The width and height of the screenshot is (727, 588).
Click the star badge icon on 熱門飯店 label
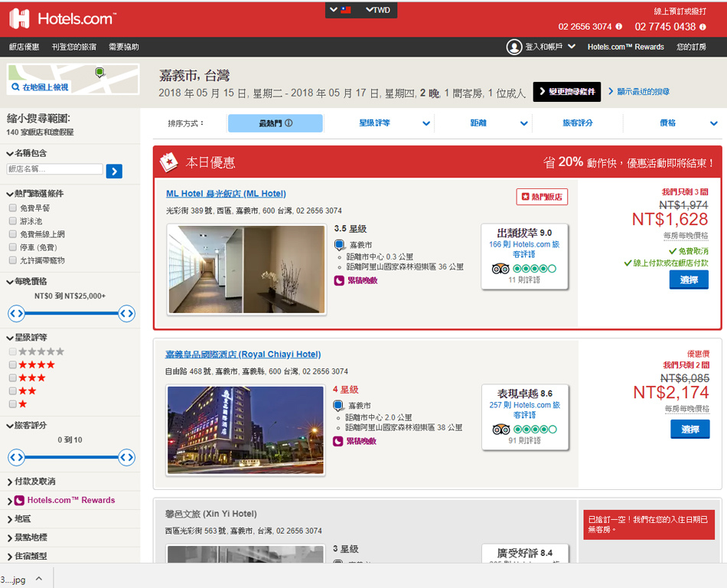tap(525, 197)
